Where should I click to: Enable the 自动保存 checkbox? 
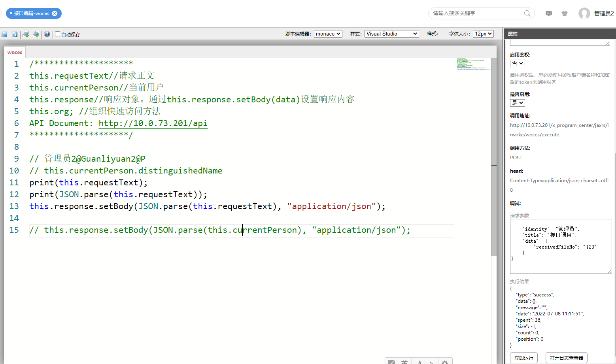(x=58, y=34)
